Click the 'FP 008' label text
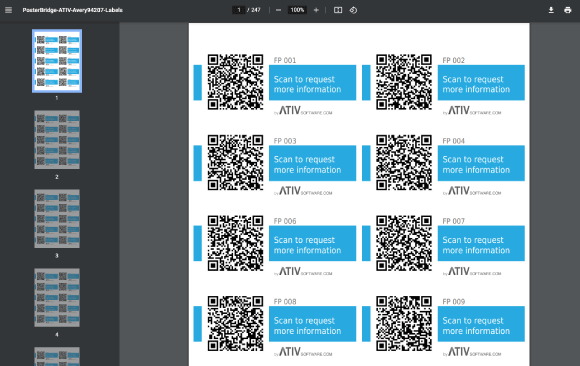This screenshot has width=580, height=366. pos(285,302)
